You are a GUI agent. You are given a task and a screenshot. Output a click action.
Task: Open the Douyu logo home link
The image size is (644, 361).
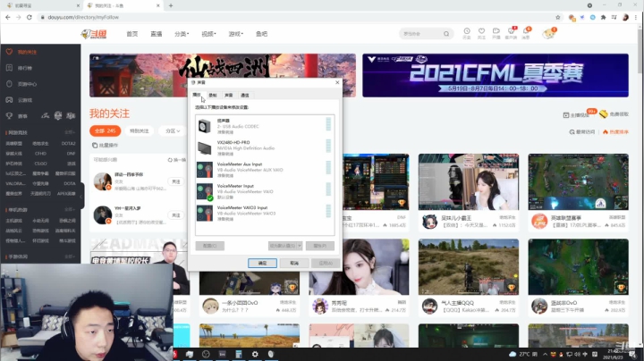[94, 34]
